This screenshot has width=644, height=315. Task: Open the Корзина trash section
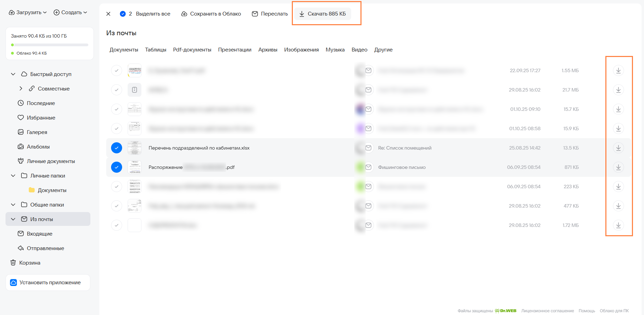30,263
